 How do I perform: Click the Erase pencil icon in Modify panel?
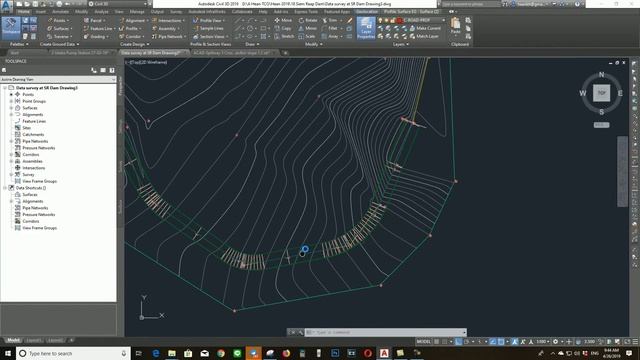(350, 20)
